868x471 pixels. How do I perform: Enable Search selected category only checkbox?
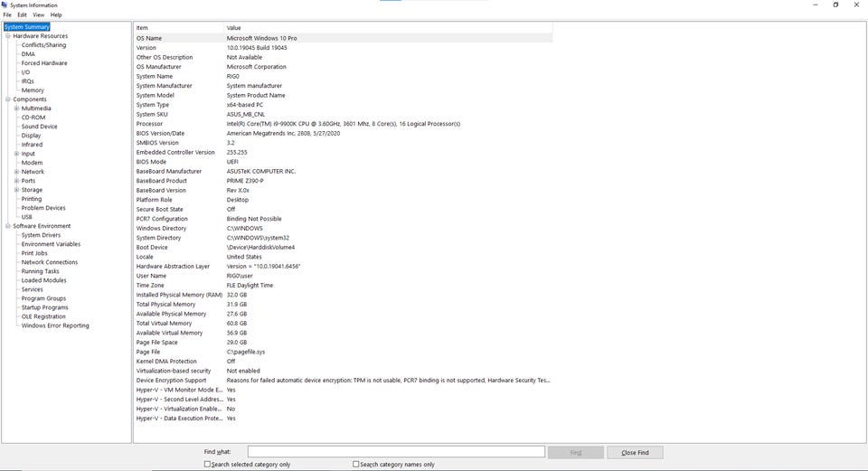207,465
